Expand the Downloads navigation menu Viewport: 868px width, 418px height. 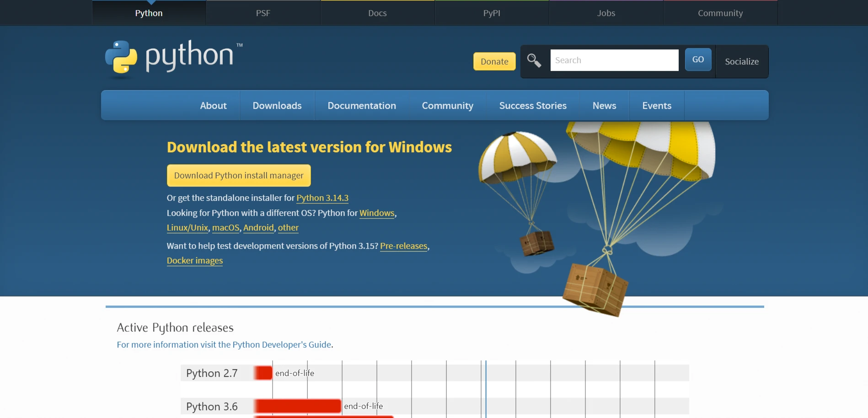click(x=277, y=106)
